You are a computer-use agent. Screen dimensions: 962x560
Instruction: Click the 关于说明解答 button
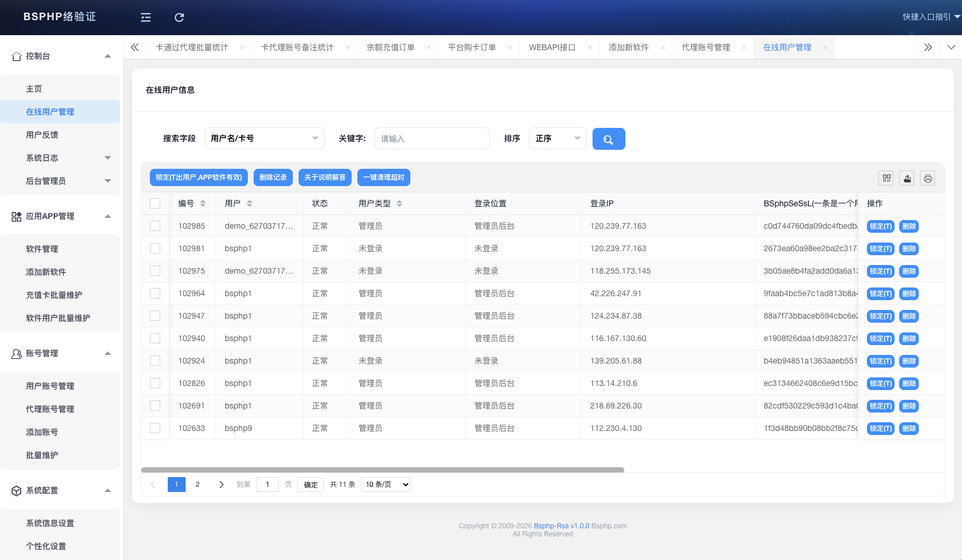325,177
